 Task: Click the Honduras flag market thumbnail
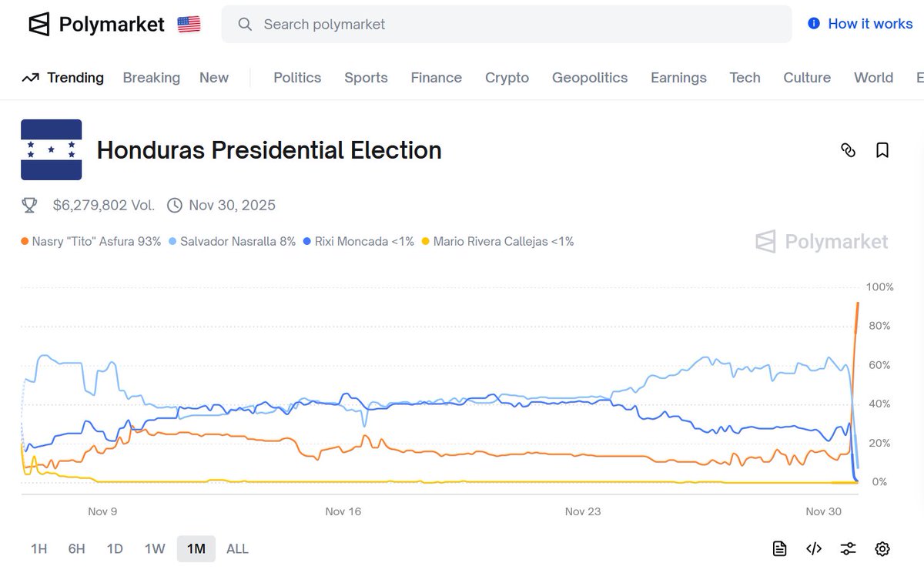coord(51,149)
